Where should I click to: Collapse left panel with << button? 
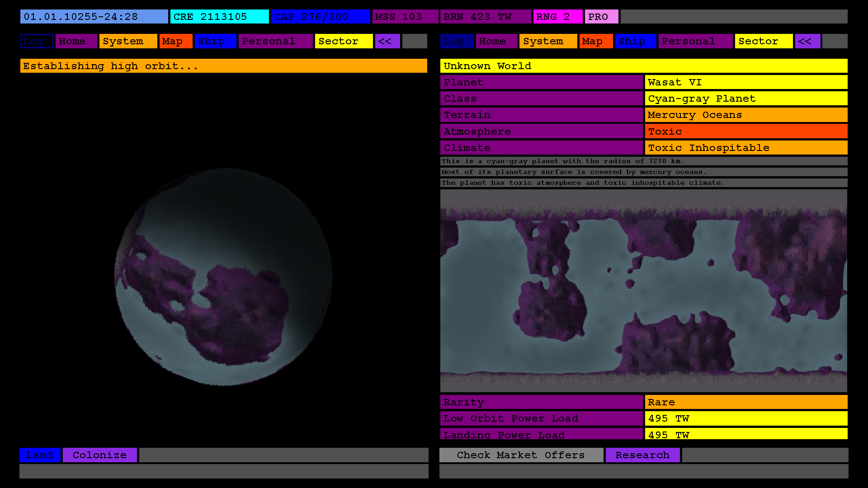coord(387,41)
